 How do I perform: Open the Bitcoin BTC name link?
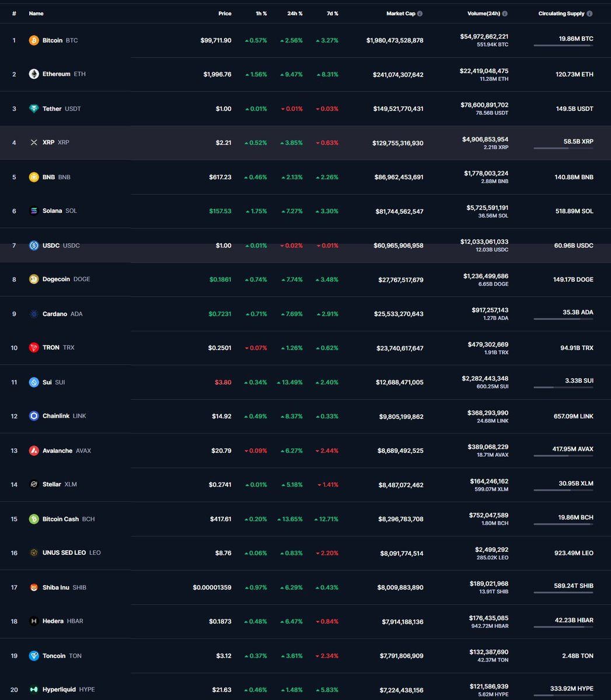60,40
